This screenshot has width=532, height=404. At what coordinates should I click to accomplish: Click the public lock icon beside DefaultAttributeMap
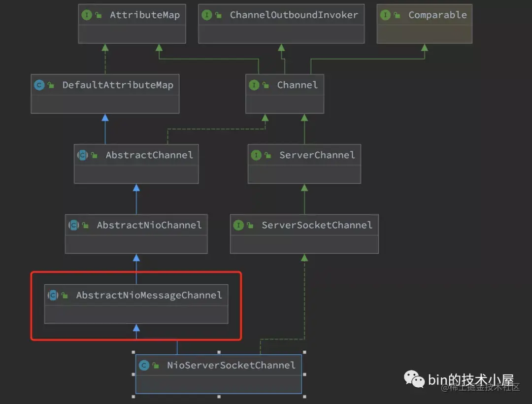(x=51, y=85)
